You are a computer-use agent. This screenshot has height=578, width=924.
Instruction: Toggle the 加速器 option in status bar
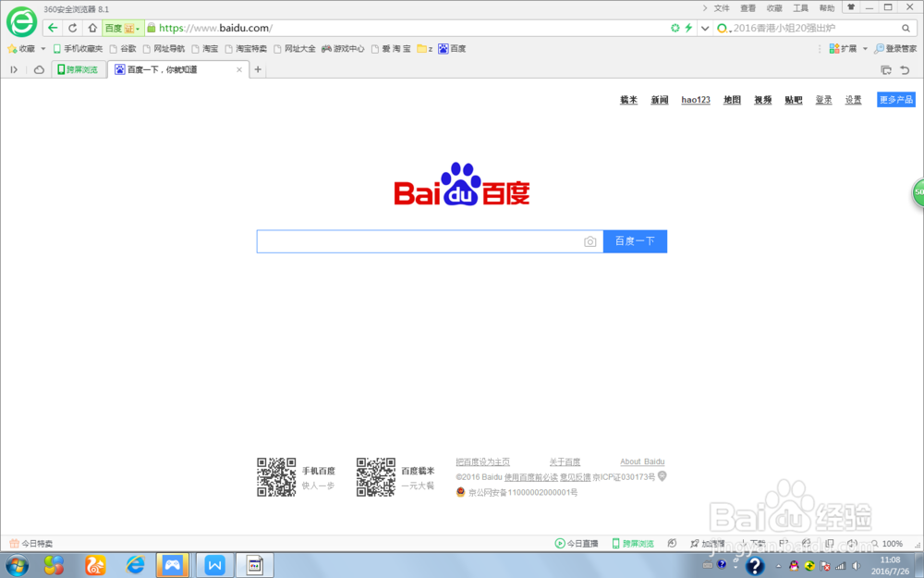tap(710, 543)
